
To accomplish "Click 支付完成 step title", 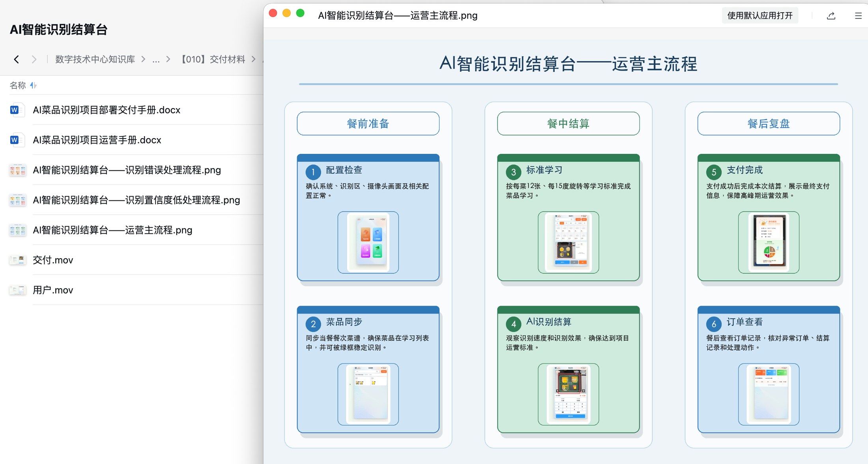I will click(745, 170).
